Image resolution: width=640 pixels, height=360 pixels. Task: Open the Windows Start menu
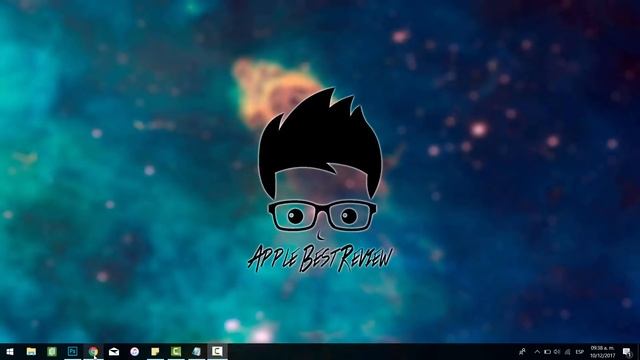click(x=10, y=351)
